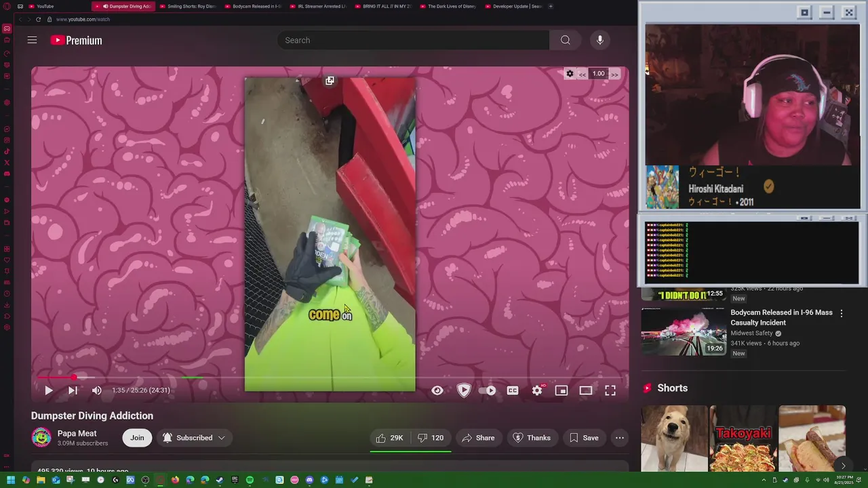The image size is (868, 488).
Task: Switch to Bodycam Released in I-96 tab
Action: (254, 6)
